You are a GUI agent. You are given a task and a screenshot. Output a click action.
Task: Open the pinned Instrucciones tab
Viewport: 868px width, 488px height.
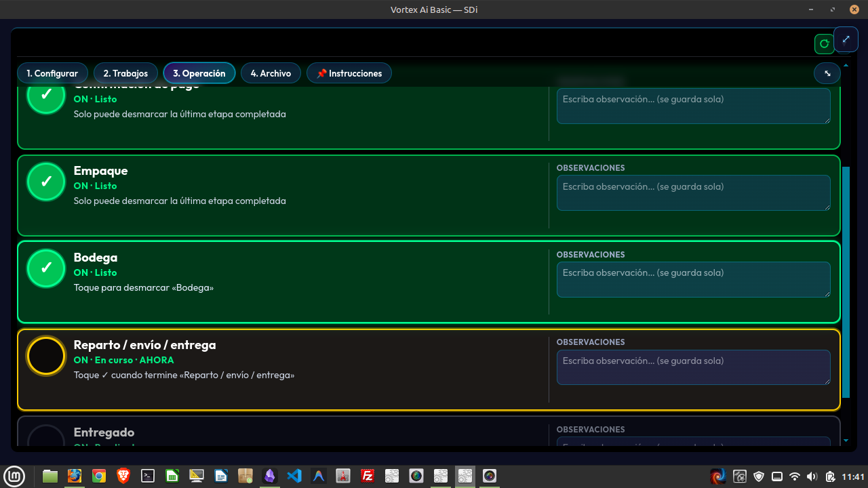(x=349, y=73)
